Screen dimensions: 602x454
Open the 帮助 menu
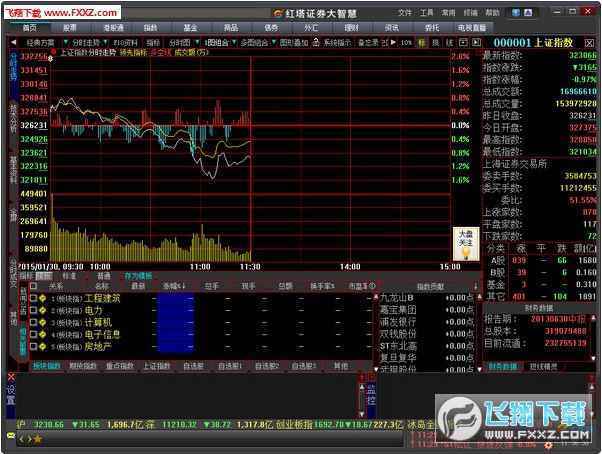(493, 13)
